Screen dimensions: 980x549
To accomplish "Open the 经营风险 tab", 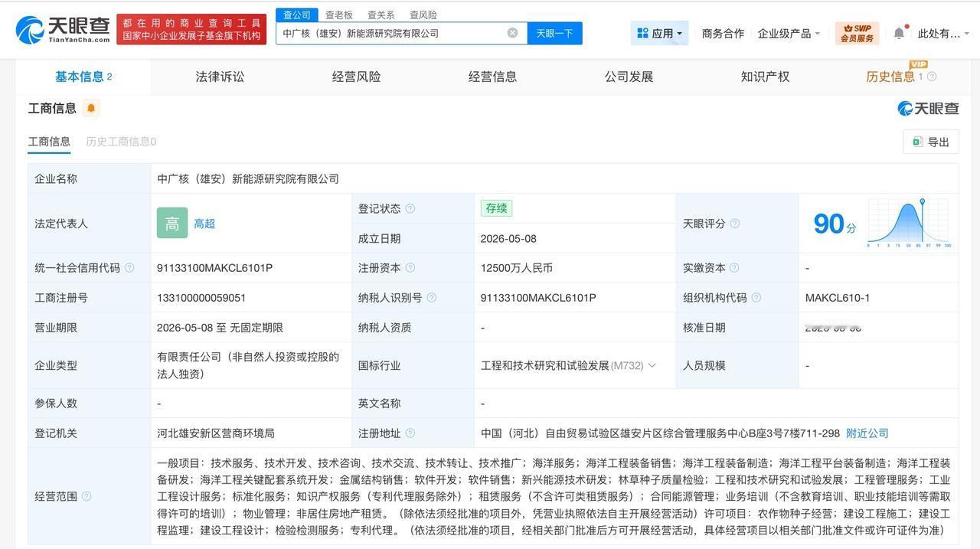I will (356, 77).
